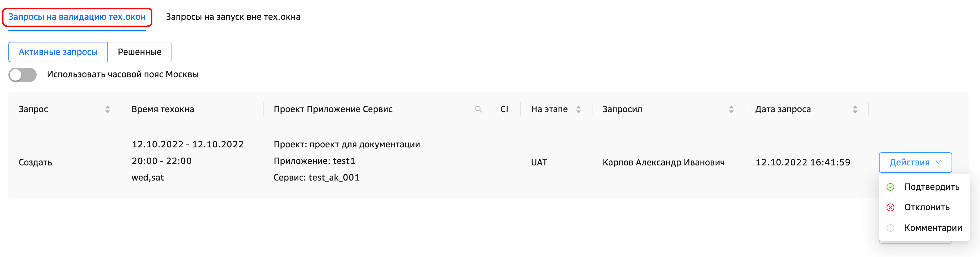980x257 pixels.
Task: Select the Решенные segment
Action: click(x=140, y=52)
